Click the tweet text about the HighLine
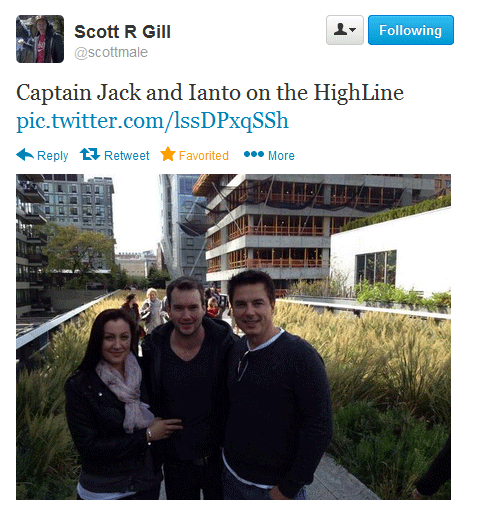 pos(210,93)
